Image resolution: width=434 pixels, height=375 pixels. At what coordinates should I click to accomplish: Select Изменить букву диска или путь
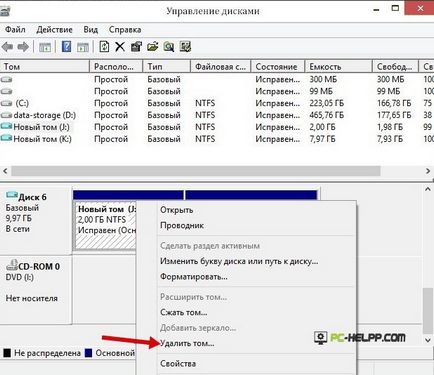pyautogui.click(x=239, y=261)
